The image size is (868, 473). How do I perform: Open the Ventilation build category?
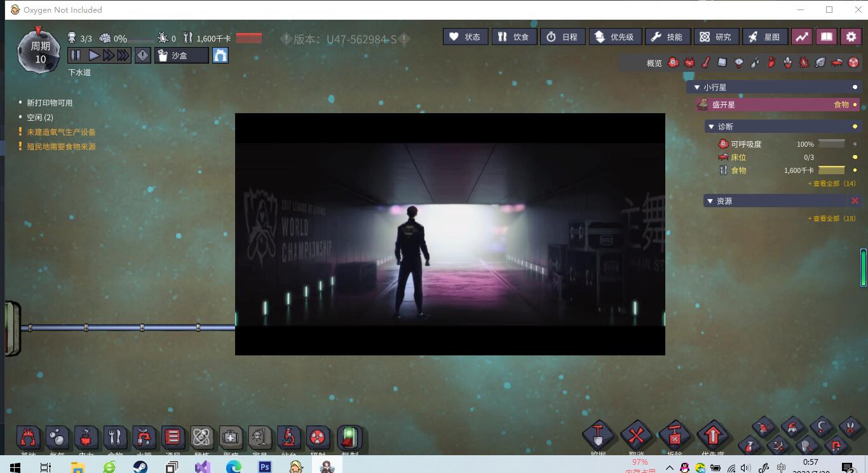173,438
